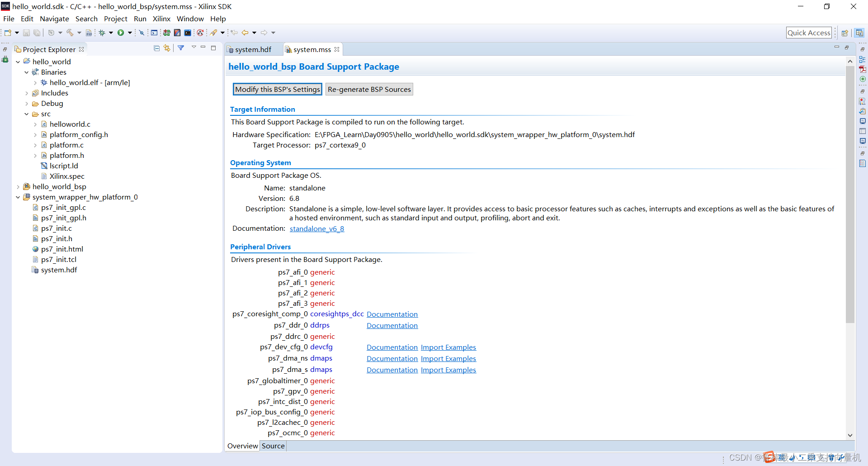Open the standalone_v6_8 documentation link
The height and width of the screenshot is (466, 868).
click(x=317, y=229)
